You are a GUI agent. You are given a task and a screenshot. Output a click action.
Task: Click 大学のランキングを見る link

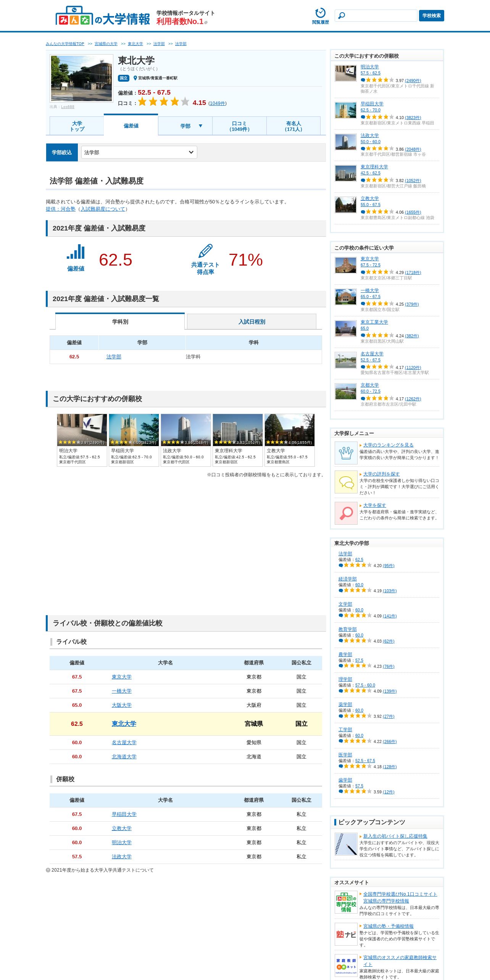[x=388, y=445]
